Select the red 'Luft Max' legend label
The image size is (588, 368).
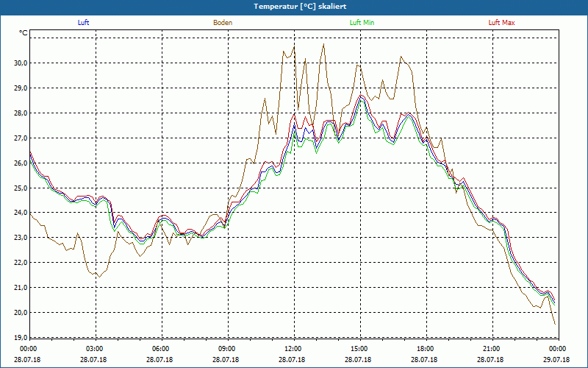tap(502, 23)
